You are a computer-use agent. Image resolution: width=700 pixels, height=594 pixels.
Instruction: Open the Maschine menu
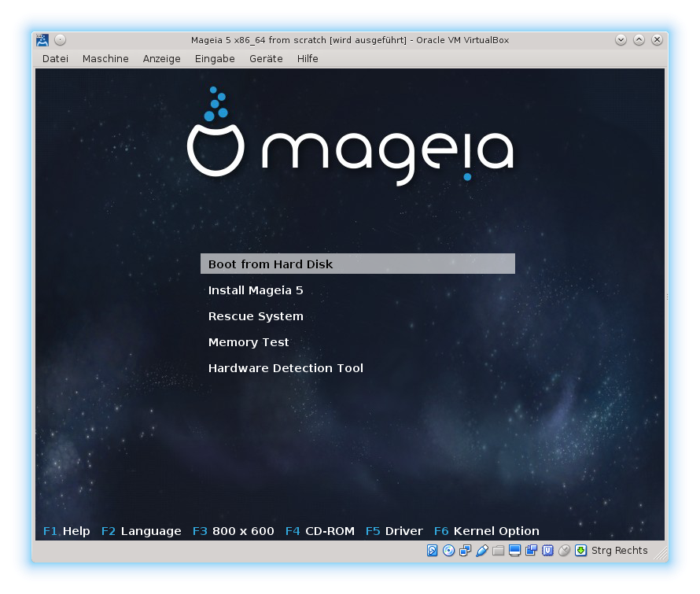coord(105,58)
